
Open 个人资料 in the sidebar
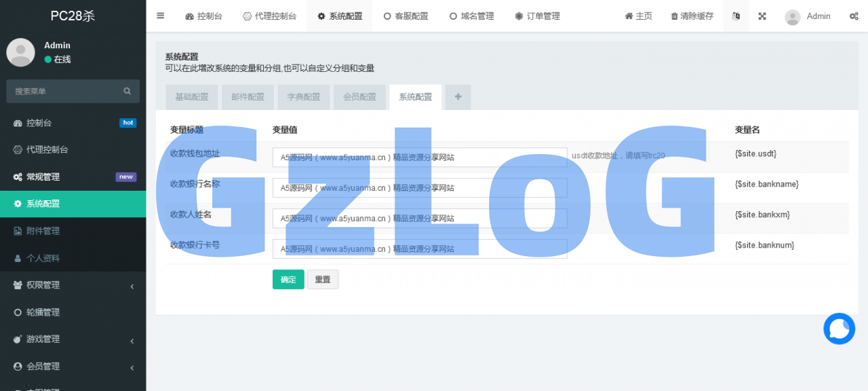point(73,258)
